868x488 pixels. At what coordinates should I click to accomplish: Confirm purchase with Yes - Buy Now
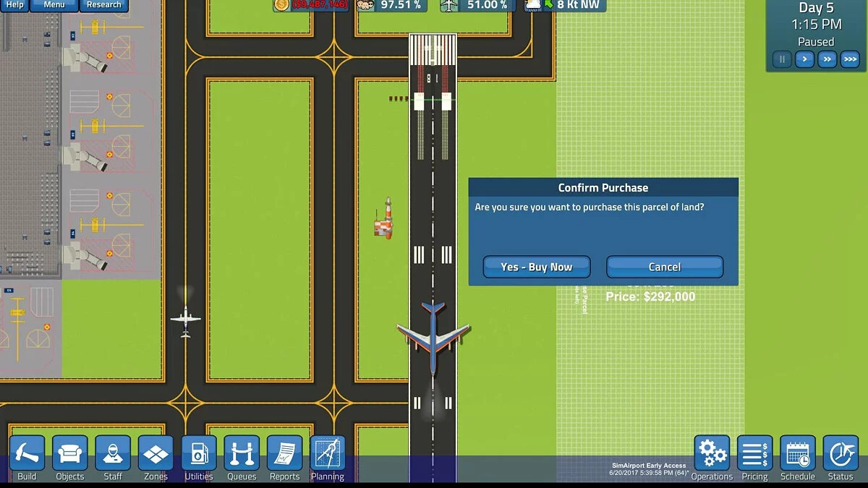pyautogui.click(x=536, y=267)
